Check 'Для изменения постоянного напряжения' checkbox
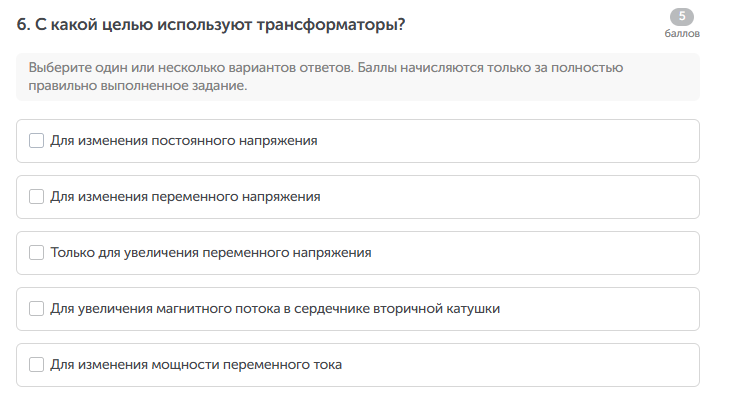The image size is (744, 402). point(37,141)
